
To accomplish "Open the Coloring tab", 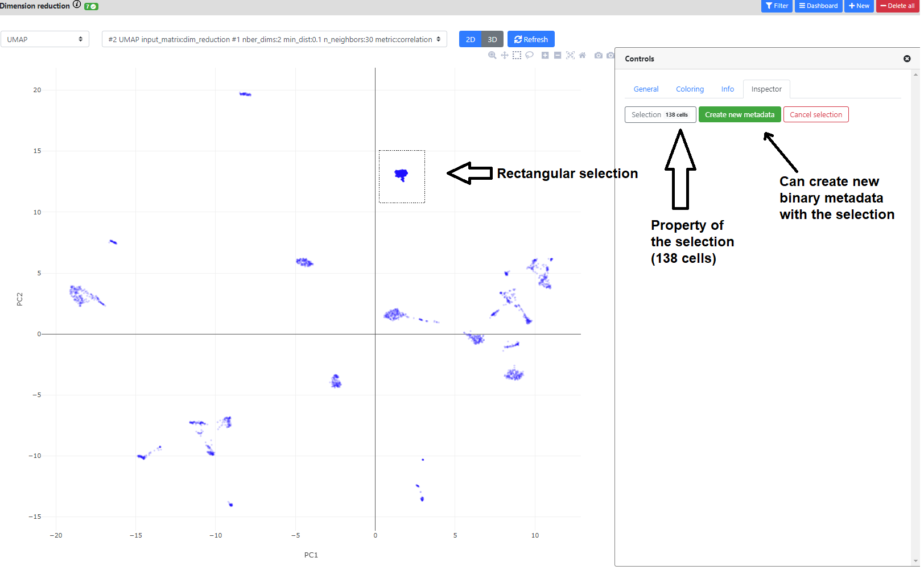I will click(x=690, y=89).
